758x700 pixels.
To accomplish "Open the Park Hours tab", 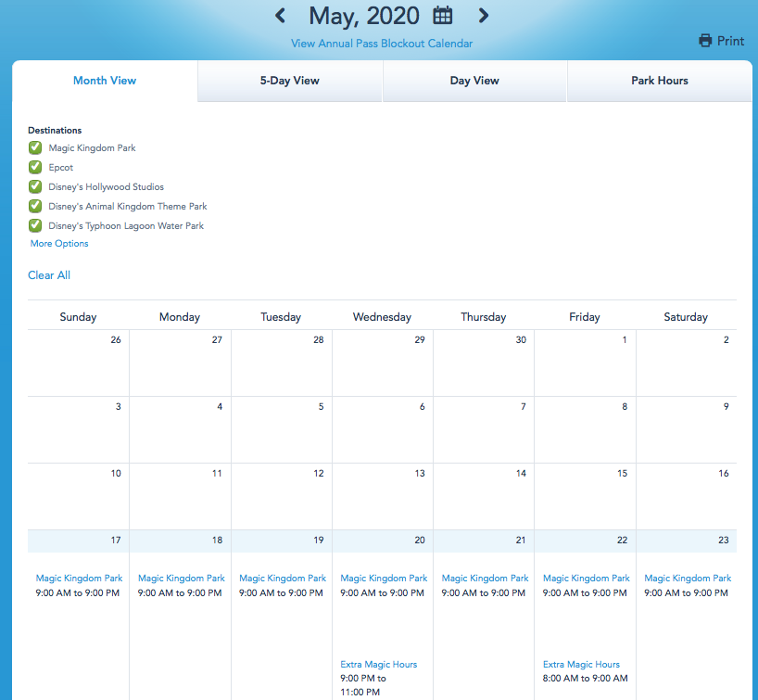I will coord(660,81).
